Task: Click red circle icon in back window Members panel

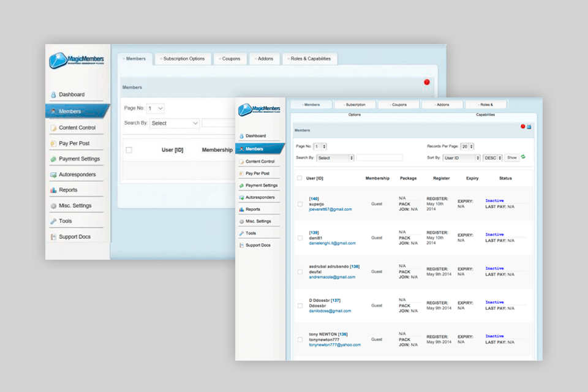Action: point(427,82)
